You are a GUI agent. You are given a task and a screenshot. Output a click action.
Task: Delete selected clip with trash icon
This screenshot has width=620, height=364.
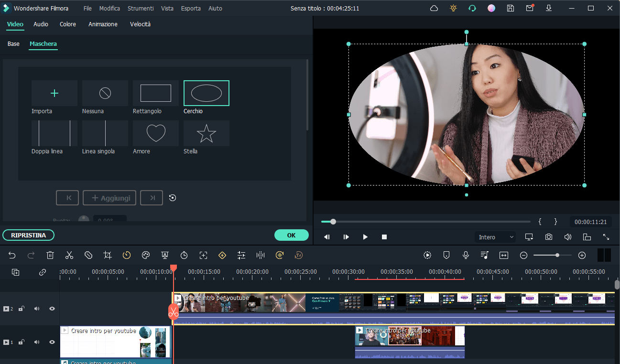tap(50, 256)
